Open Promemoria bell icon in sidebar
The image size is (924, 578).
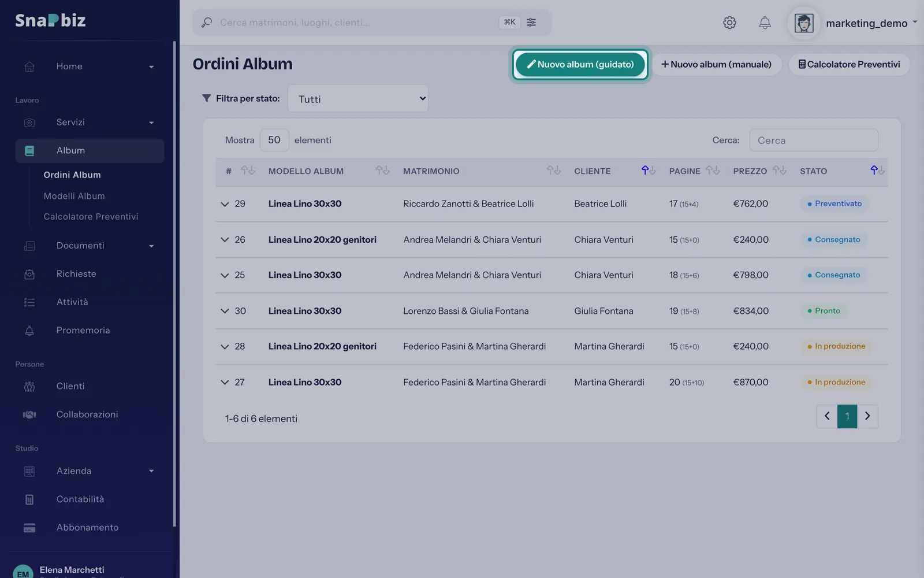coord(29,331)
